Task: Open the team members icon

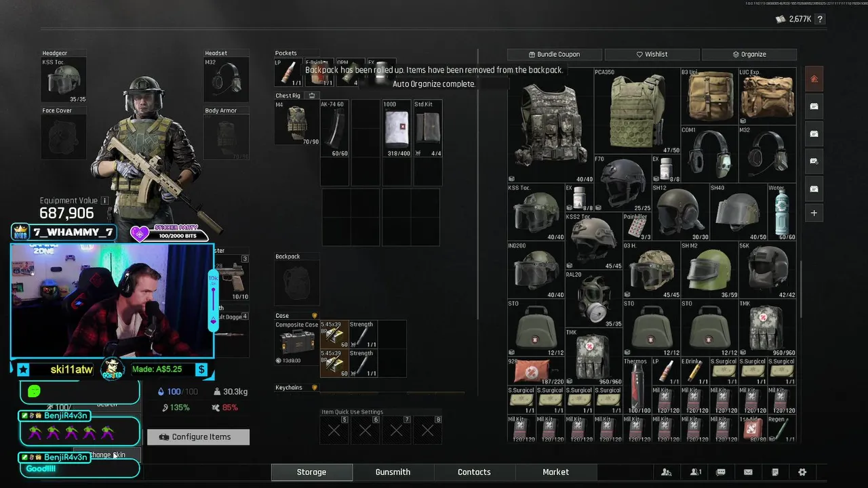Action: tap(667, 472)
